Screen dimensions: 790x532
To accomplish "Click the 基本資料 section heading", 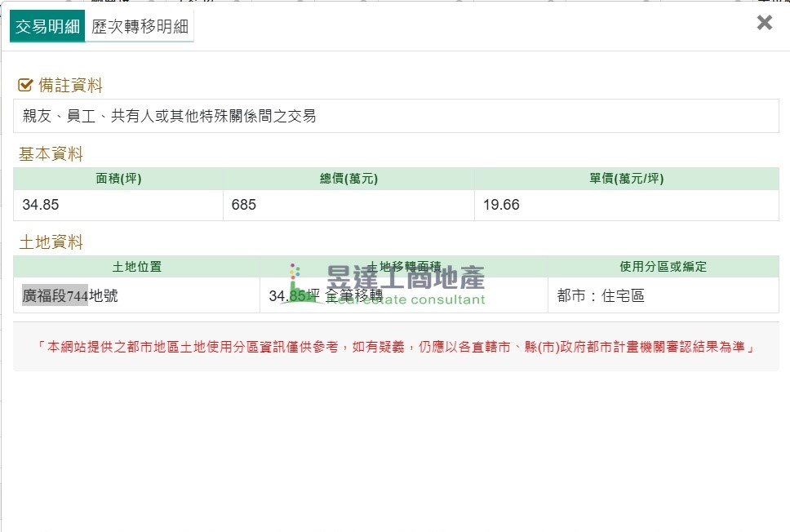I will (51, 154).
